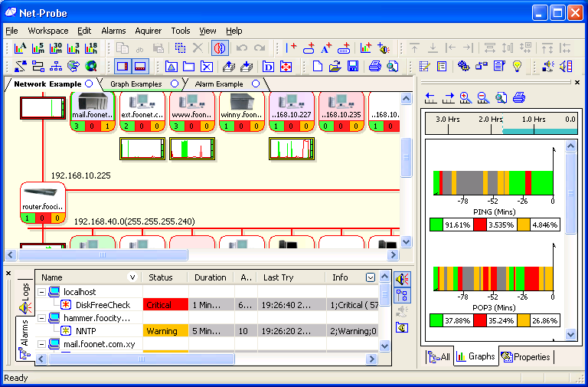Image resolution: width=588 pixels, height=387 pixels.
Task: Collapse the mail.foonet.com.xy tree node
Action: (x=42, y=344)
